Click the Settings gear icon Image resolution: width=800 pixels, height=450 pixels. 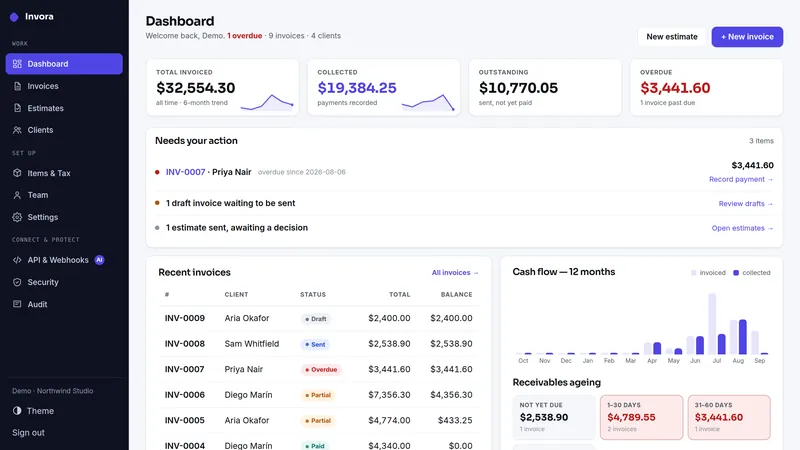[x=17, y=217]
